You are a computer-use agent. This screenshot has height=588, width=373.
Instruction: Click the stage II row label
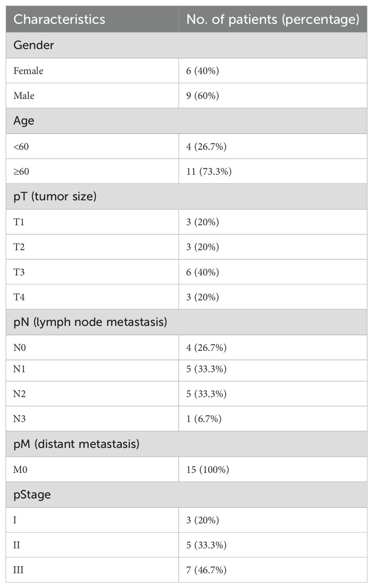[x=17, y=545]
